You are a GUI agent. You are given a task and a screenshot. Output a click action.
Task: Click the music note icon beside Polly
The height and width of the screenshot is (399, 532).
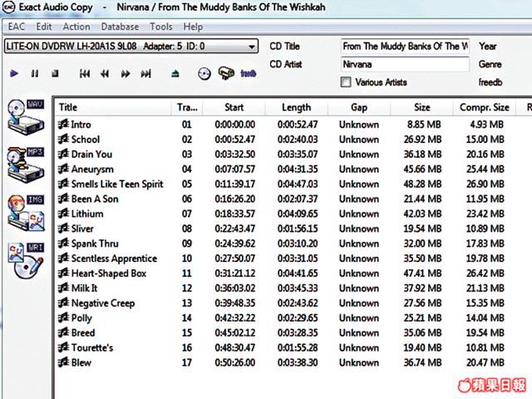(x=63, y=318)
